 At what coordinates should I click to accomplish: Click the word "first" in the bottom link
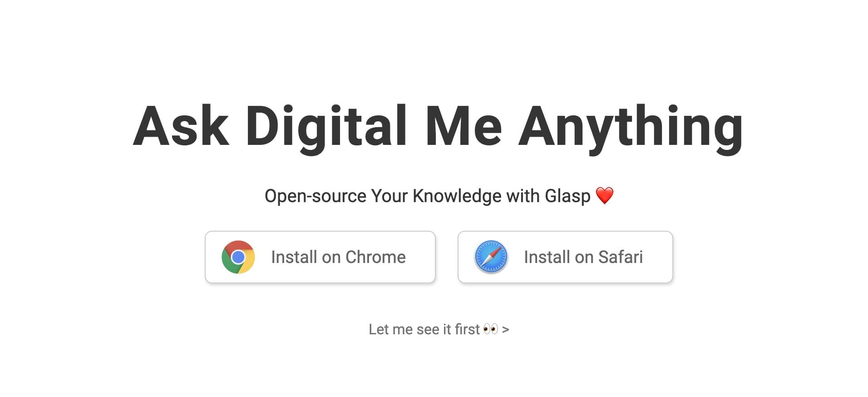(x=467, y=329)
